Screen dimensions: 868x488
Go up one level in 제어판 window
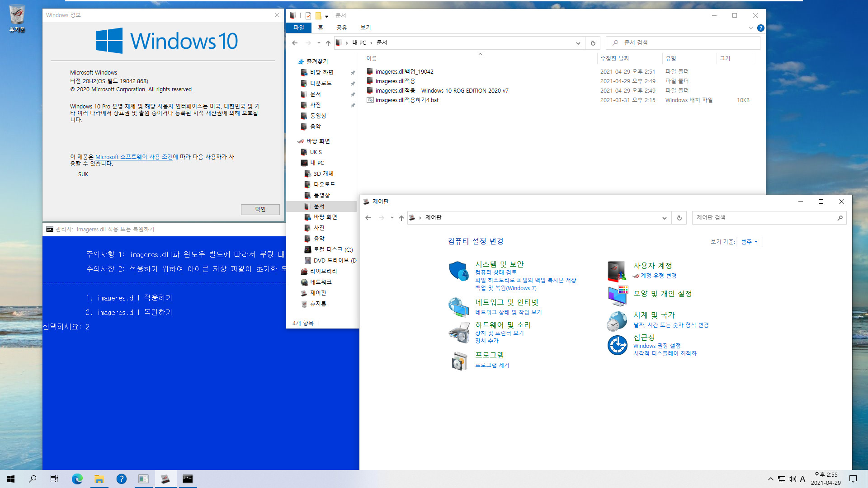coord(401,218)
